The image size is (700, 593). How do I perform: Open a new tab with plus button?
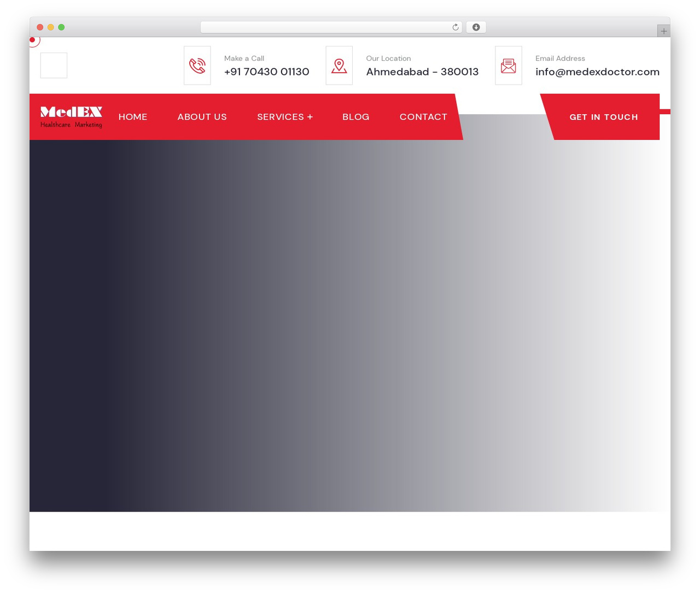[664, 31]
